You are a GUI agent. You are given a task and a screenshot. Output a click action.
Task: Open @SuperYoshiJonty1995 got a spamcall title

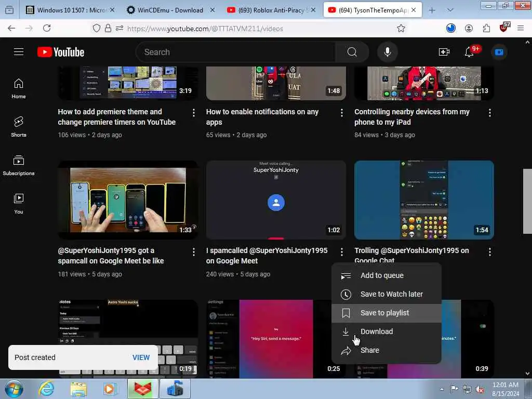click(111, 256)
